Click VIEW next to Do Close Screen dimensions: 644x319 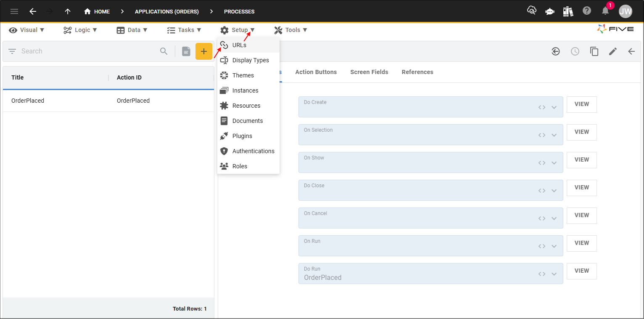tap(582, 188)
